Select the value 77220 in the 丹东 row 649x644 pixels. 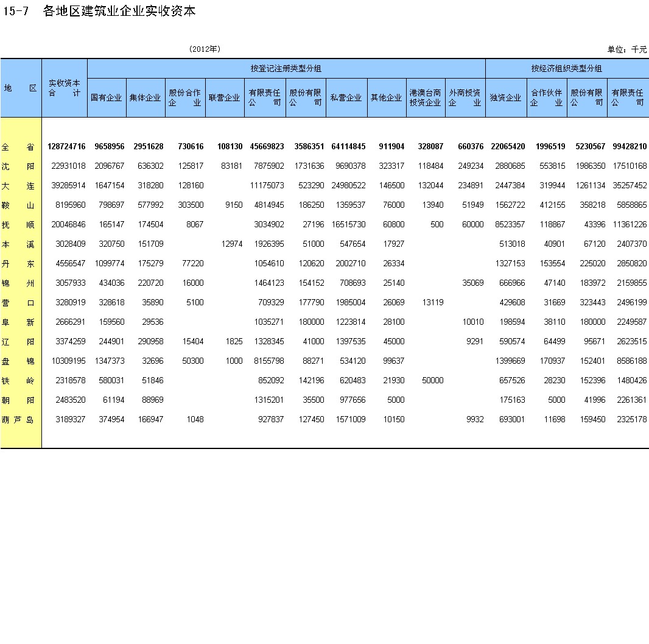tap(193, 263)
